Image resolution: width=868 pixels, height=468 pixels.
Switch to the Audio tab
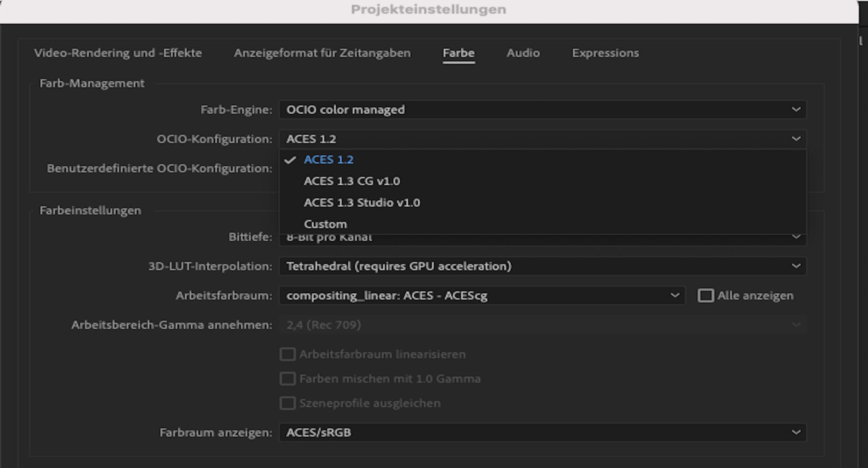523,53
